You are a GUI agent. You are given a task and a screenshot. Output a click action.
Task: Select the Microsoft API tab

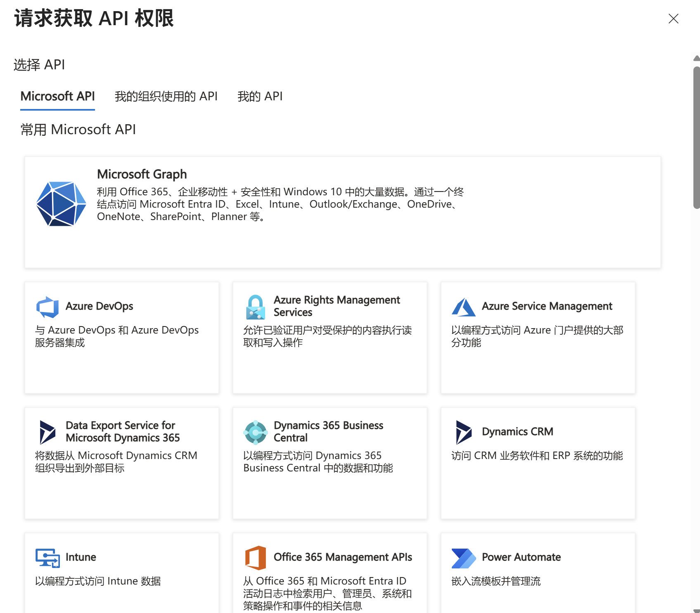(x=57, y=96)
